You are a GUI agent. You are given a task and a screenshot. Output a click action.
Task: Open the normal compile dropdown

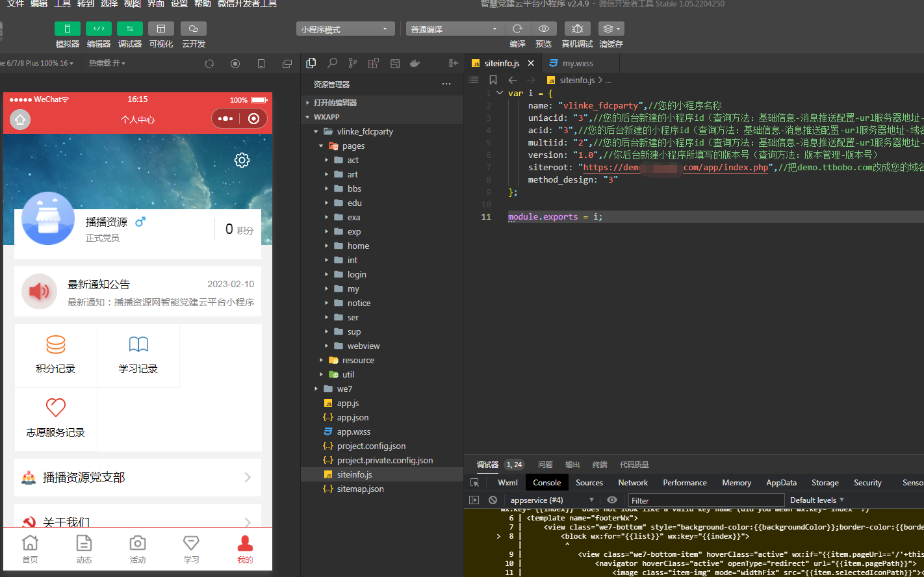[456, 29]
